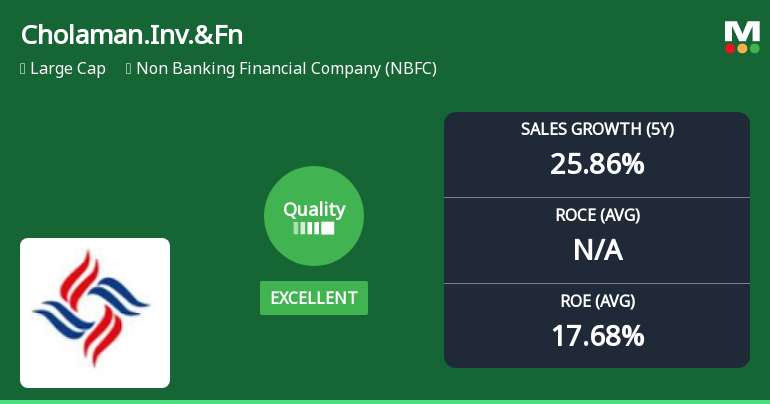Click the 25.86% sales growth value
The image size is (770, 404).
pyautogui.click(x=597, y=163)
